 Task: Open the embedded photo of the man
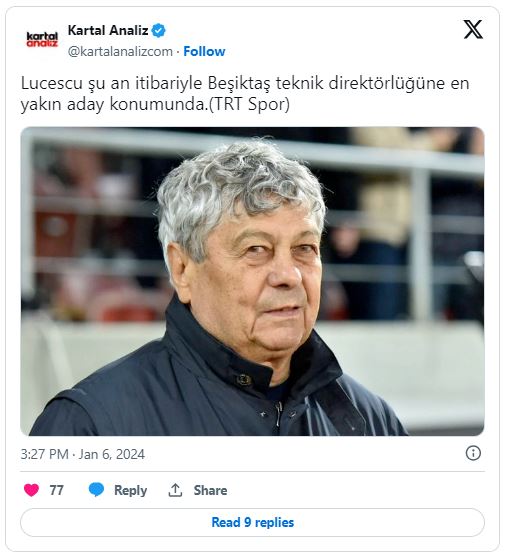252,281
